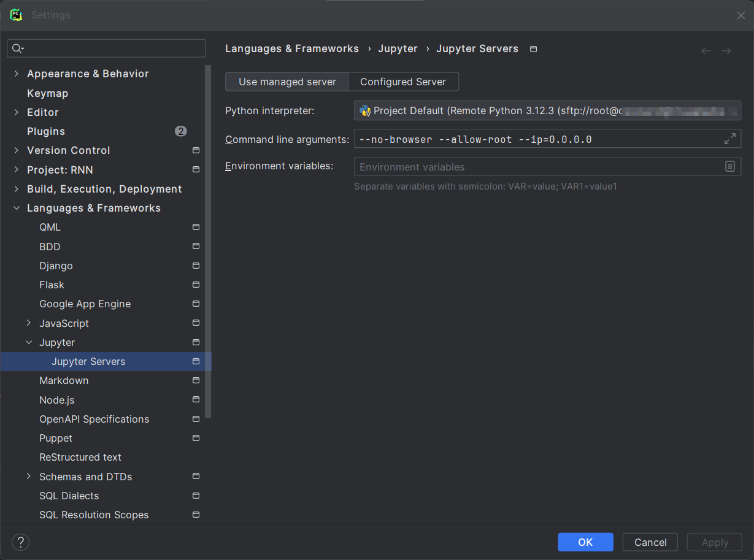Click the project-level icon beside Jupyter Servers breadcrumb
Viewport: 754px width, 560px height.
click(x=533, y=49)
